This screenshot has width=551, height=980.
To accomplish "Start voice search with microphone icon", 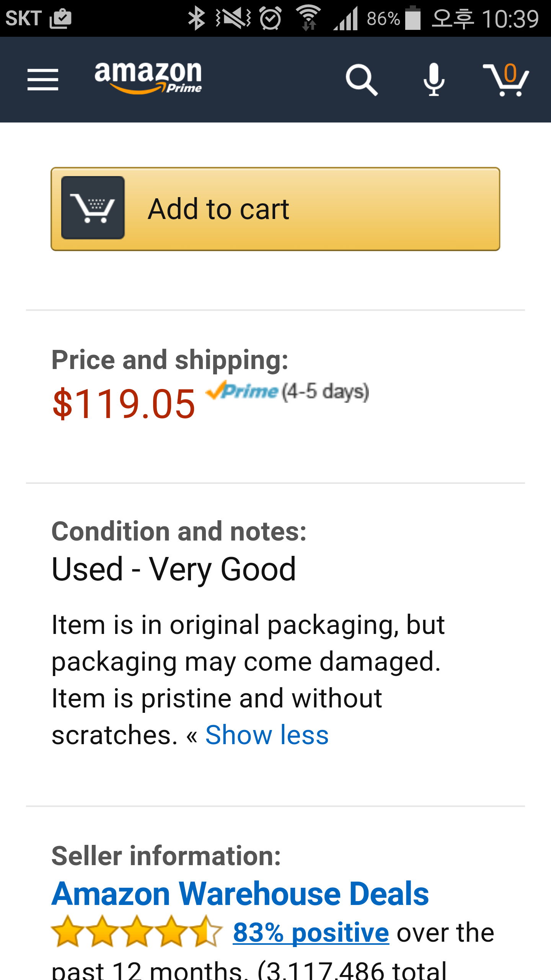I will [x=434, y=80].
